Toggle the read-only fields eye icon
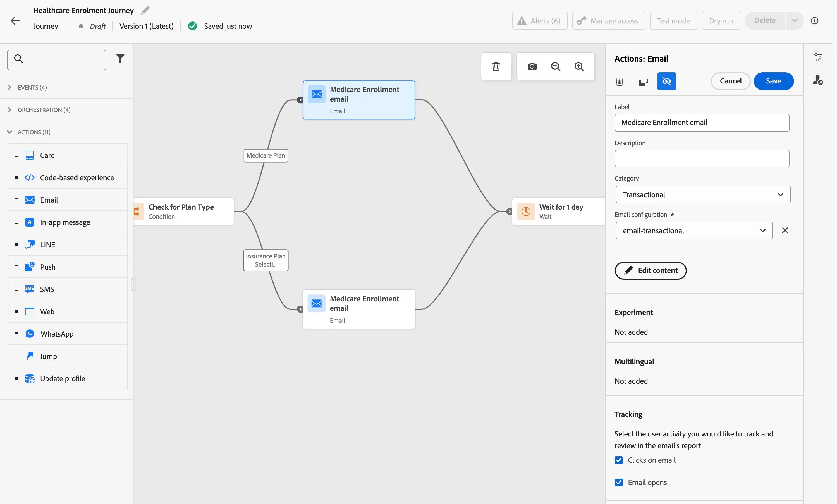This screenshot has width=837, height=504. pyautogui.click(x=666, y=81)
